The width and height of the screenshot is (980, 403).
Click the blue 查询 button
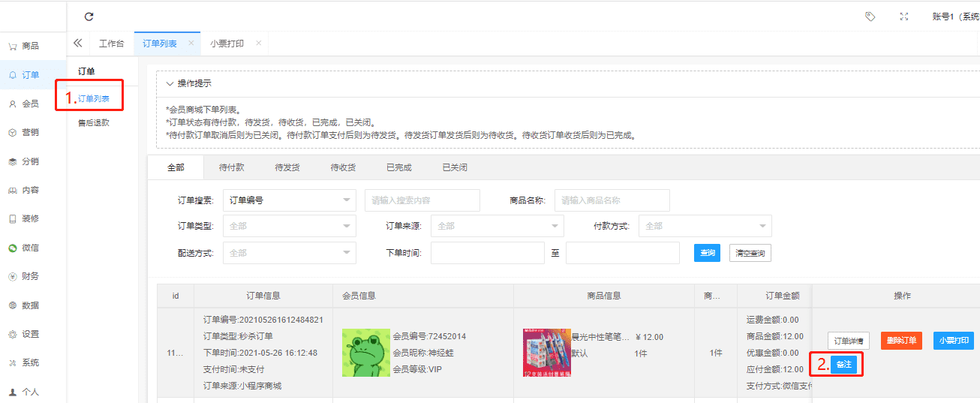point(707,253)
